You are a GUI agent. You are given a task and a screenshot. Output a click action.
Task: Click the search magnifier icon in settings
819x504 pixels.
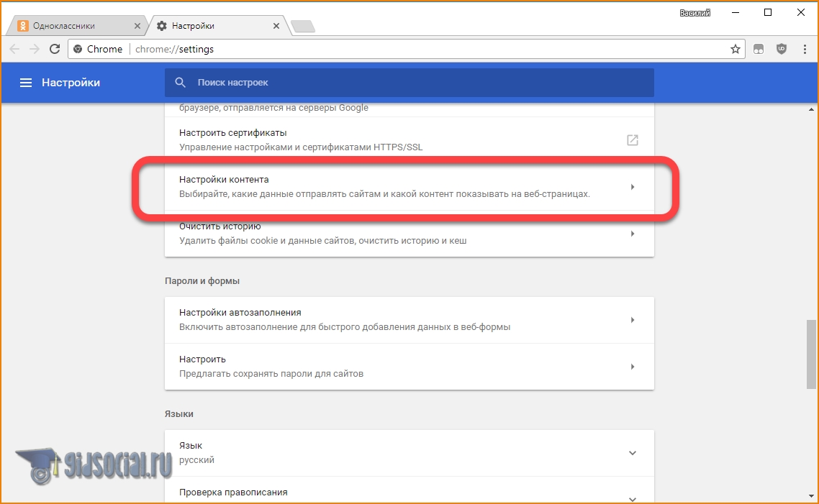coord(181,83)
